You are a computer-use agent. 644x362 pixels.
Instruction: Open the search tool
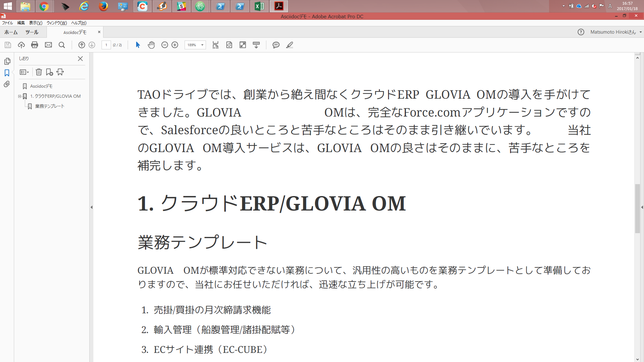[62, 45]
